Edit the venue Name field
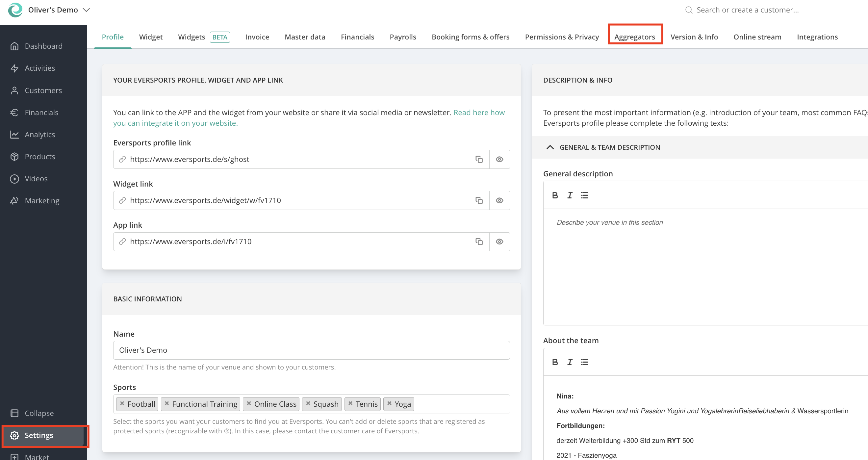This screenshot has height=460, width=868. click(311, 350)
